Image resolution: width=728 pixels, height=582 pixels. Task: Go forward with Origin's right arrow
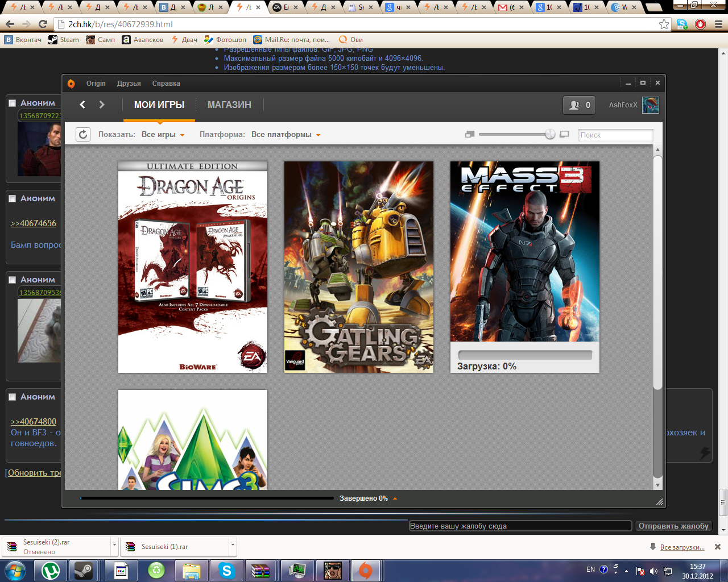[102, 105]
